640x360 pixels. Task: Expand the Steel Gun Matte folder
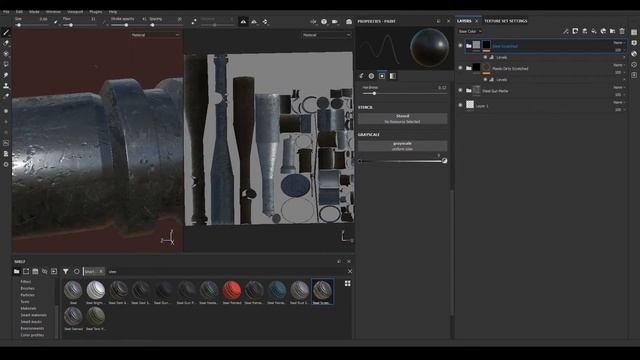469,91
